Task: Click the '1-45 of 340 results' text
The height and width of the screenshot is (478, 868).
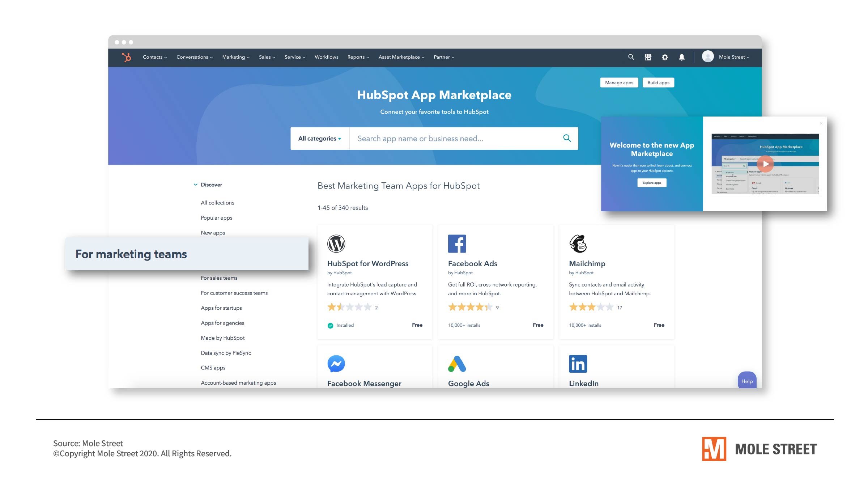Action: 342,208
